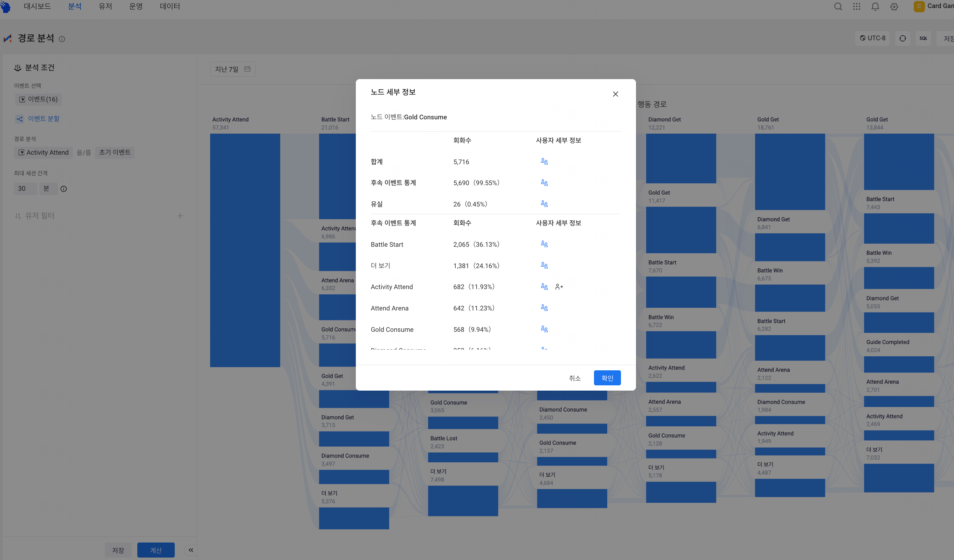Expand 더 보기 7,498 node
This screenshot has width=954, height=560.
pos(463,500)
